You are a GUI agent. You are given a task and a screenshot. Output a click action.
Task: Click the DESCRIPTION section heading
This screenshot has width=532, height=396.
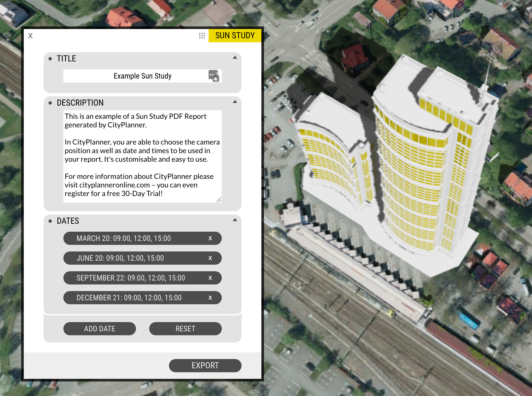pyautogui.click(x=80, y=103)
